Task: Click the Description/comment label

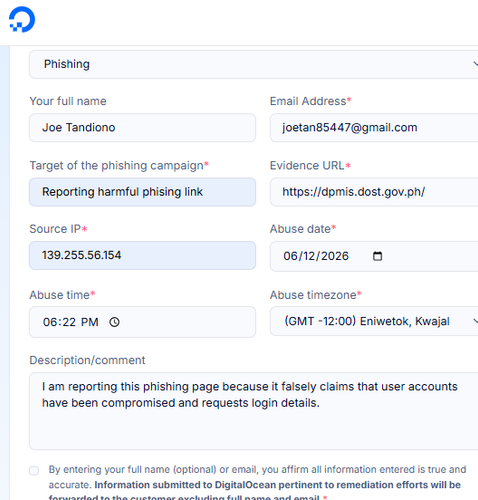Action: coord(87,360)
